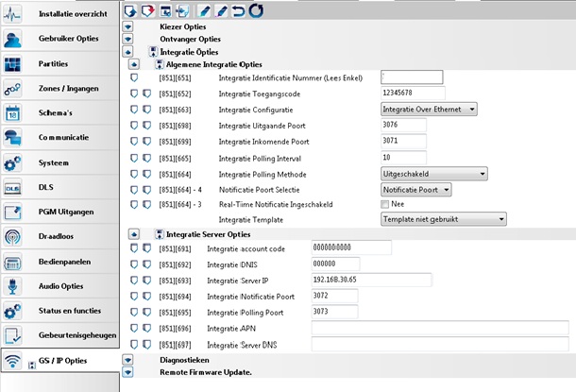
Task: Expand Remote Firmware Update section
Action: (x=127, y=372)
